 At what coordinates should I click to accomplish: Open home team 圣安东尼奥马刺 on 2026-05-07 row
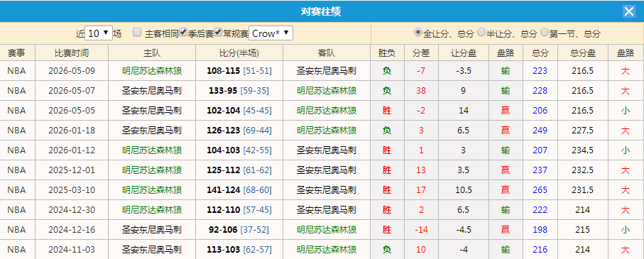pyautogui.click(x=152, y=91)
